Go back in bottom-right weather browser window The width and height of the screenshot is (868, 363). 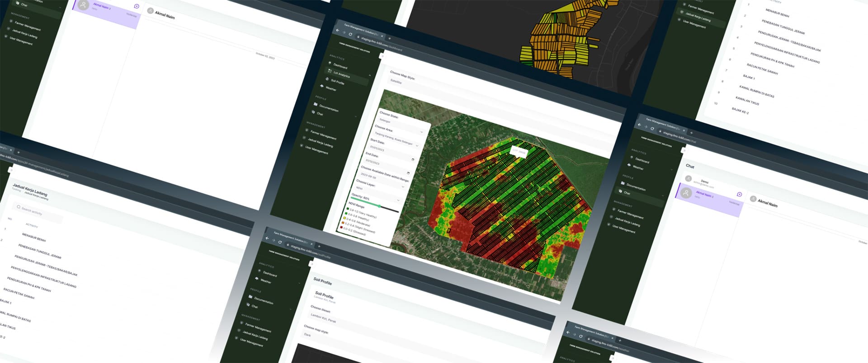pyautogui.click(x=568, y=331)
